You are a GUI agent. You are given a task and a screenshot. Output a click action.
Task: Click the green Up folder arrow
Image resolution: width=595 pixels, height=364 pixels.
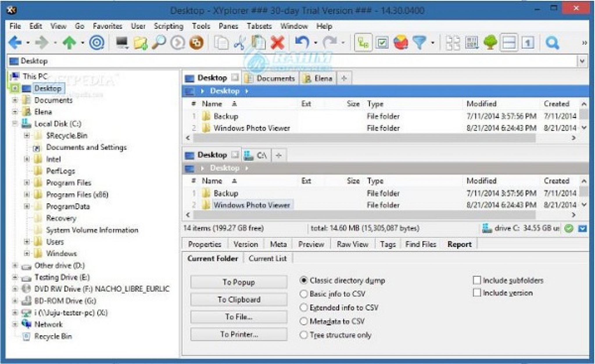(69, 43)
